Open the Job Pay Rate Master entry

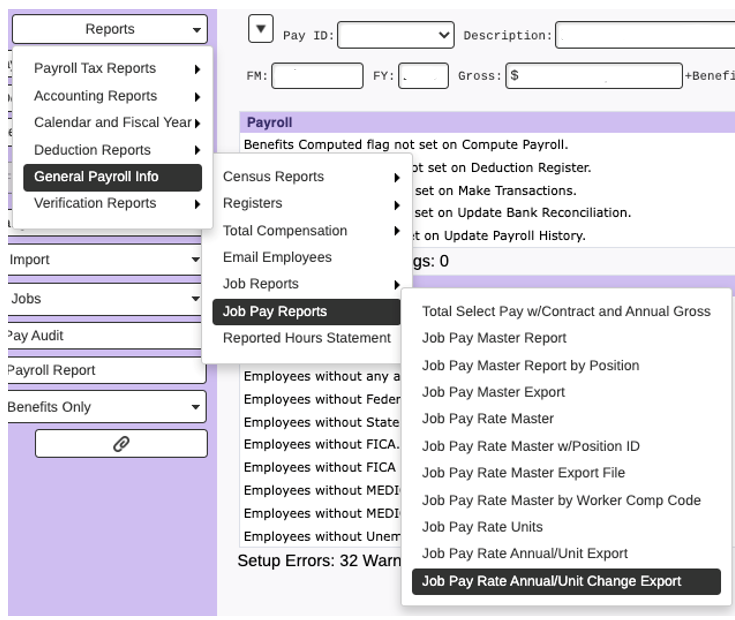click(x=566, y=418)
